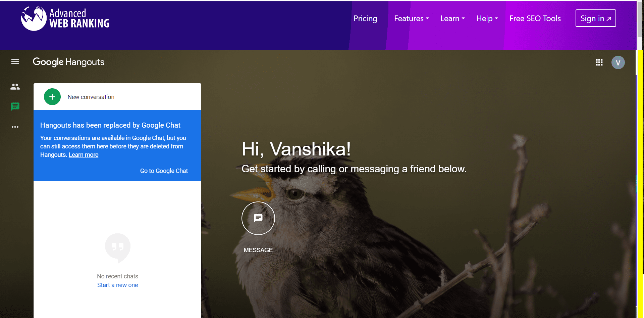The height and width of the screenshot is (318, 644).
Task: Open the V account avatar
Action: click(x=618, y=62)
